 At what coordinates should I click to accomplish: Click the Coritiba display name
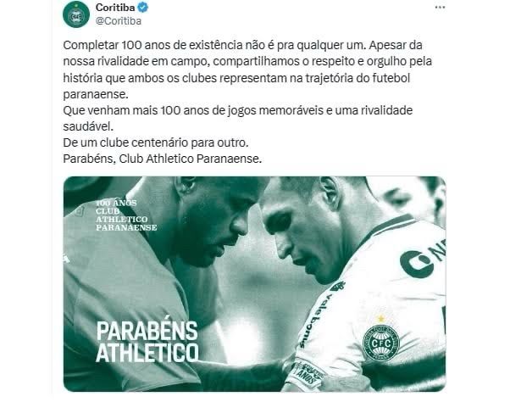point(115,7)
